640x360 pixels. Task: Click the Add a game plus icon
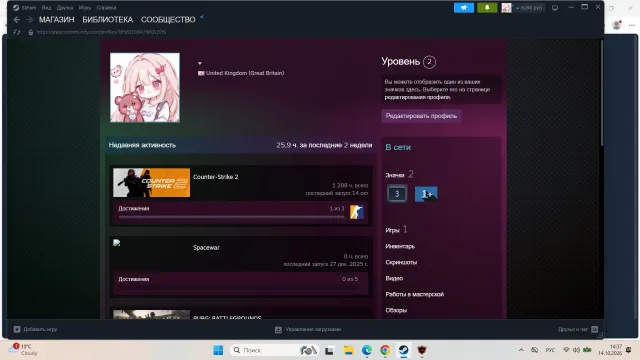pyautogui.click(x=17, y=329)
